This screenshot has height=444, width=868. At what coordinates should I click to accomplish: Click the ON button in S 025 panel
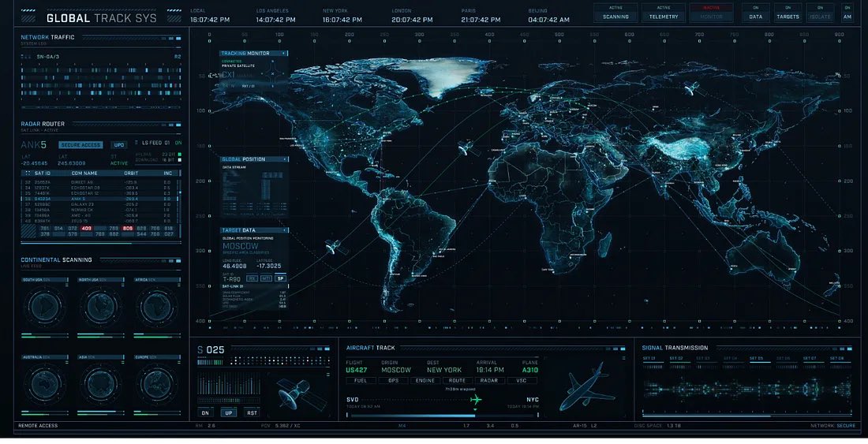coord(205,413)
